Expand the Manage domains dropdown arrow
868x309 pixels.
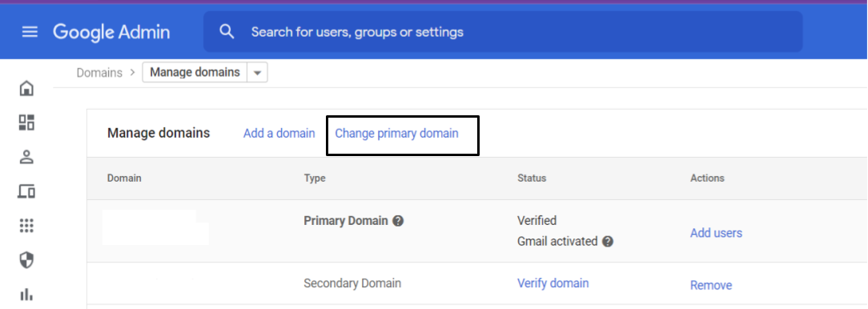pyautogui.click(x=257, y=73)
